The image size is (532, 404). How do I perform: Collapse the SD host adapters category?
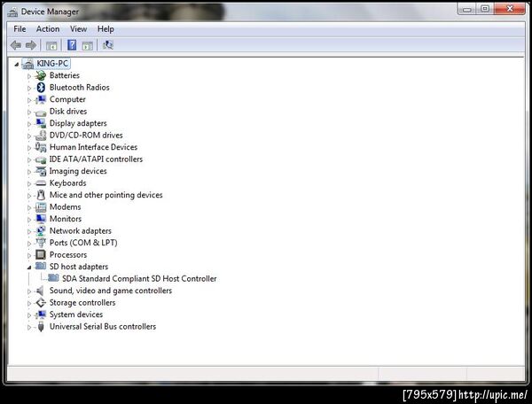click(29, 268)
